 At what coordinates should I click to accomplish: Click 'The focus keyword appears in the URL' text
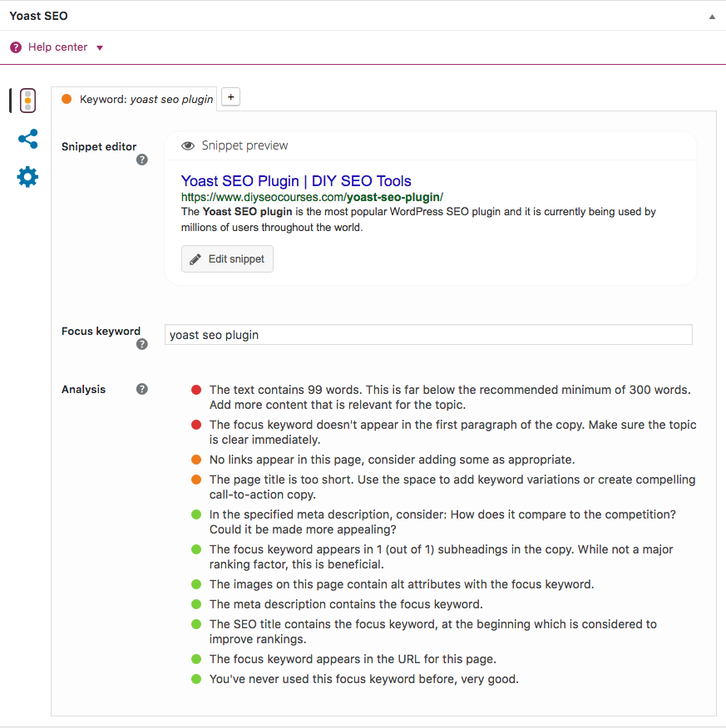(x=353, y=659)
